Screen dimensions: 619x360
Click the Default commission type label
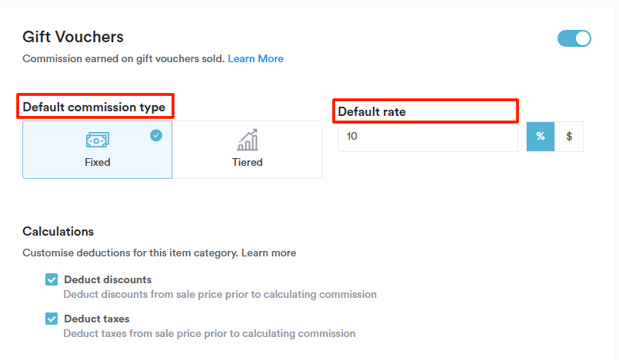click(x=94, y=107)
